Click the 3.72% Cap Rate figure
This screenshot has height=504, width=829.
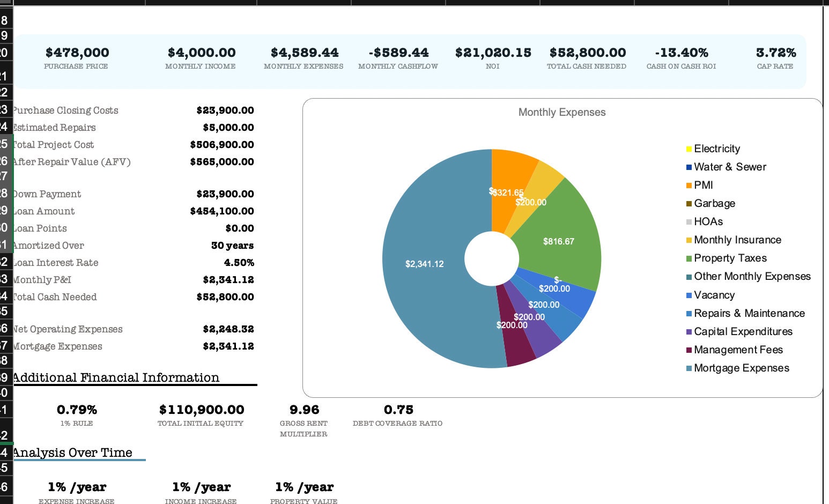(775, 53)
